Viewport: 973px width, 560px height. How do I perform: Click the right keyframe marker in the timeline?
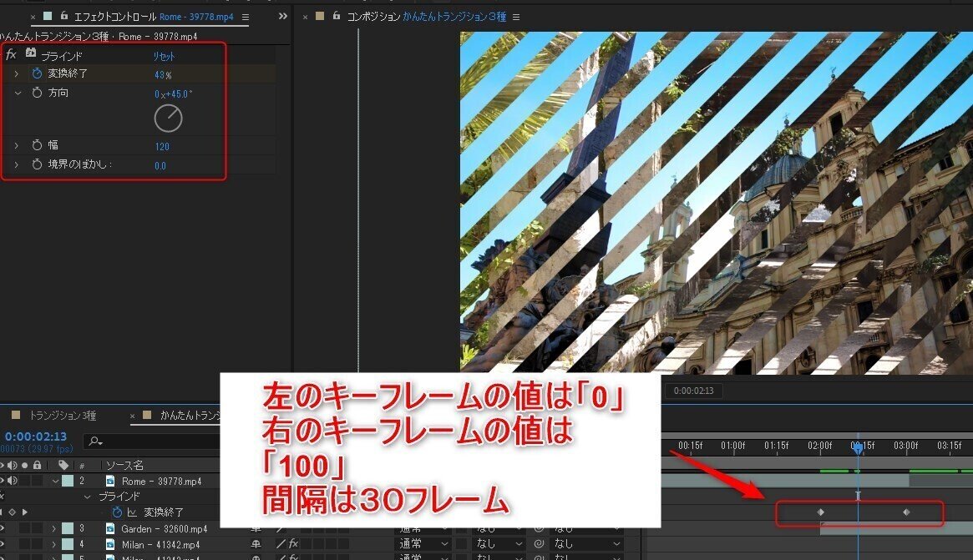tap(907, 512)
